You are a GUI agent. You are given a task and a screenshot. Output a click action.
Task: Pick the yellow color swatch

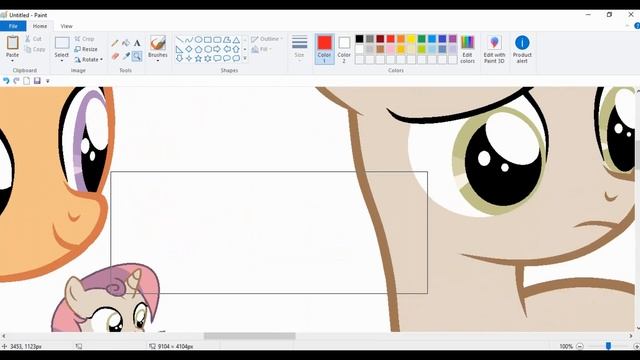pyautogui.click(x=411, y=39)
